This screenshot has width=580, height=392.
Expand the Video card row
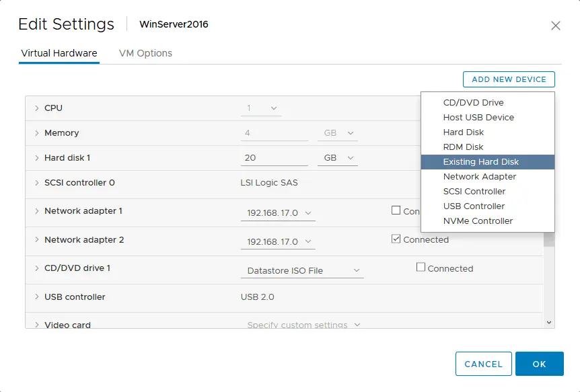[x=36, y=325]
